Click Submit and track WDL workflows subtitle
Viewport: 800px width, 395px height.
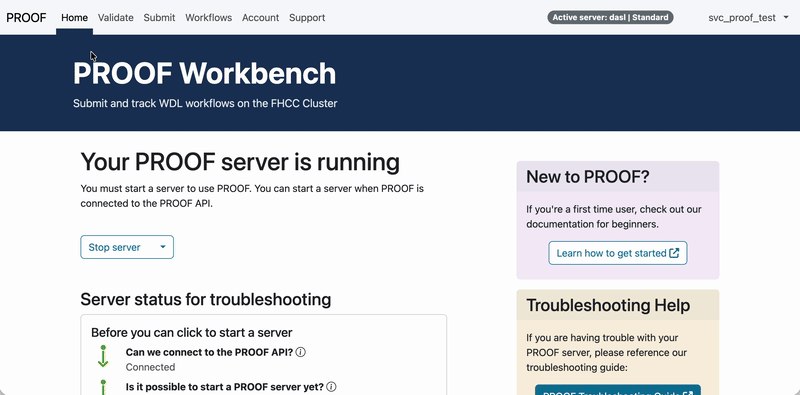205,103
